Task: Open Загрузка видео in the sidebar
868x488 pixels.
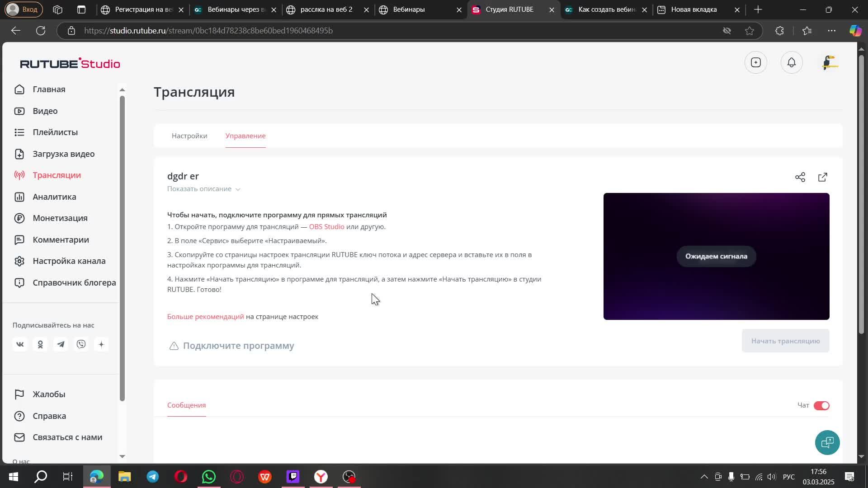Action: (x=63, y=154)
